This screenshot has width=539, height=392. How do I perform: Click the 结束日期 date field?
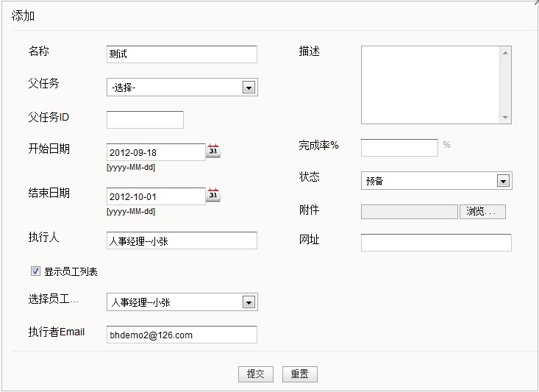[x=156, y=196]
